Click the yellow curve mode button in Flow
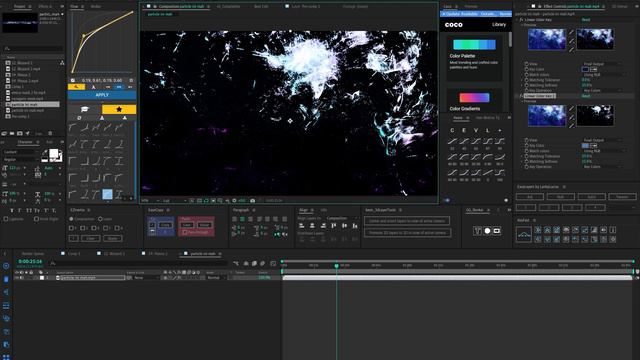The height and width of the screenshot is (360, 640). click(76, 87)
